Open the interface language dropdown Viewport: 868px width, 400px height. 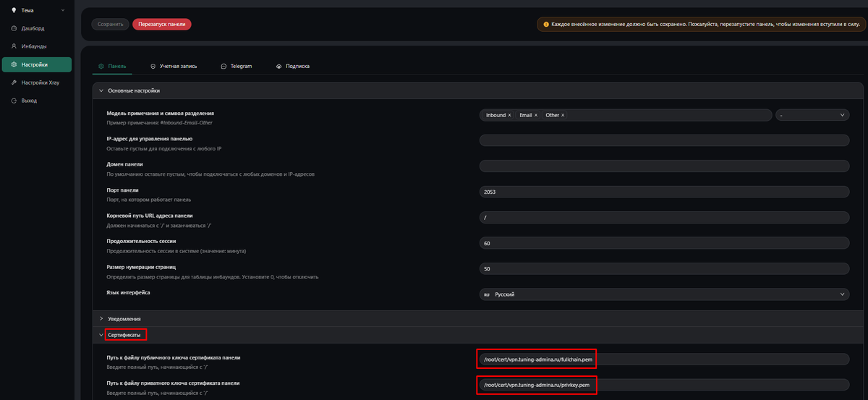(x=663, y=294)
